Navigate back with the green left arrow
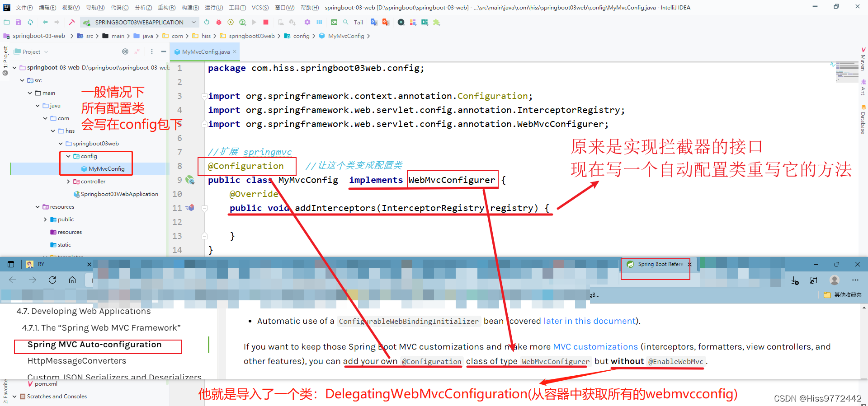 pyautogui.click(x=45, y=22)
